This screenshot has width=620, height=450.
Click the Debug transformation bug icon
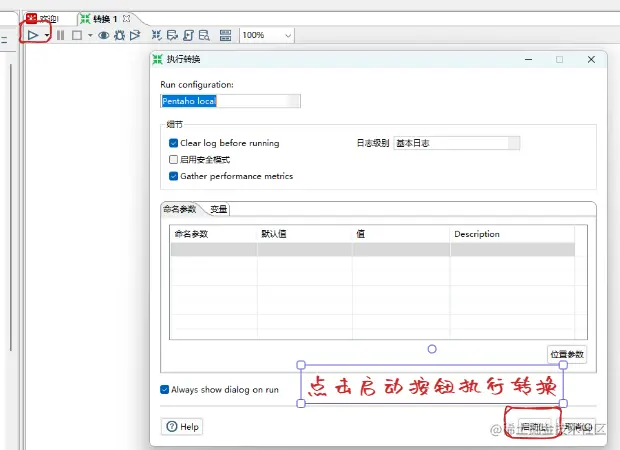pos(119,35)
